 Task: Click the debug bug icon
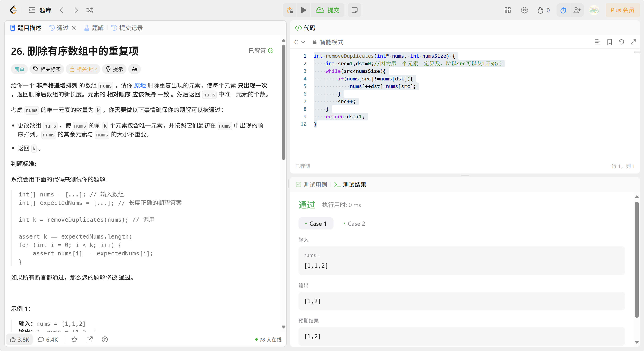tap(290, 10)
